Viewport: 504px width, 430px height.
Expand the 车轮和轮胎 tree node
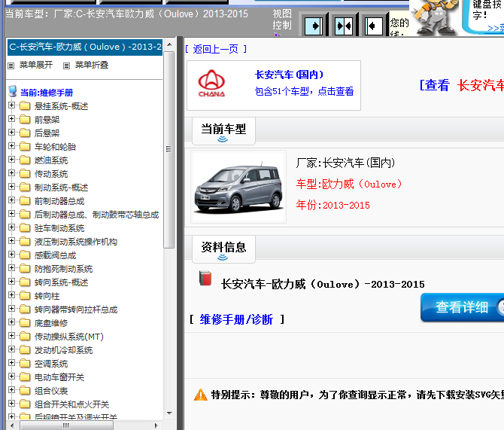click(11, 146)
